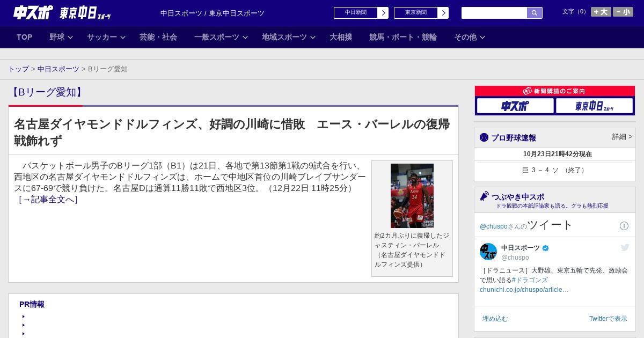This screenshot has height=338, width=644.
Task: Open 地域スポーツ menu
Action: click(x=284, y=37)
